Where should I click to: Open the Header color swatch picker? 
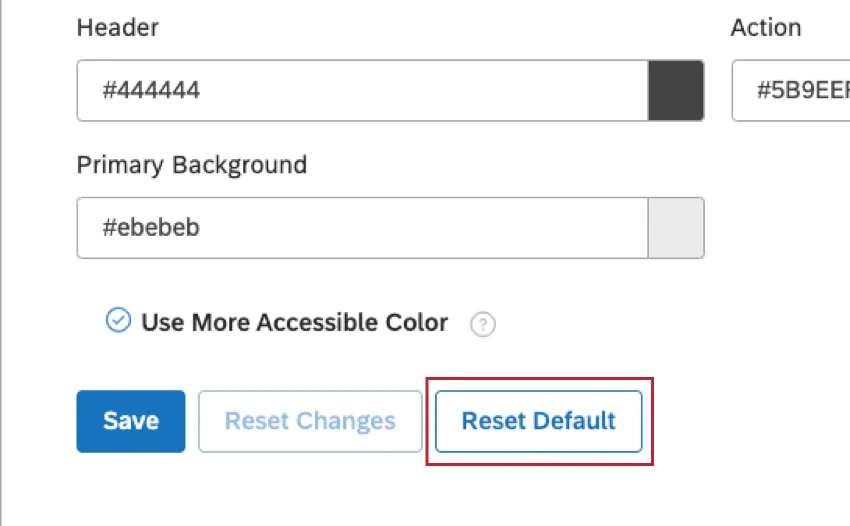pos(676,90)
